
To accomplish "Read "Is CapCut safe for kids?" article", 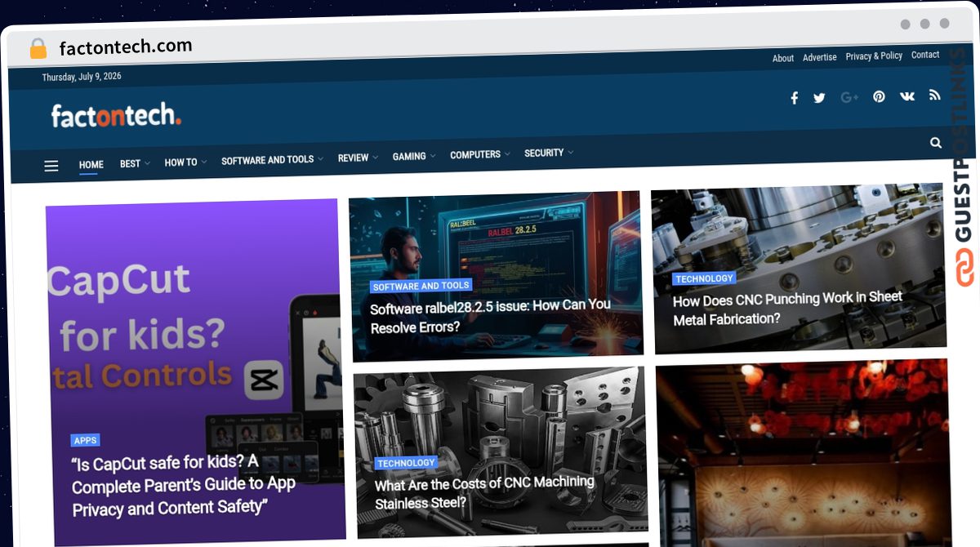I will [184, 485].
